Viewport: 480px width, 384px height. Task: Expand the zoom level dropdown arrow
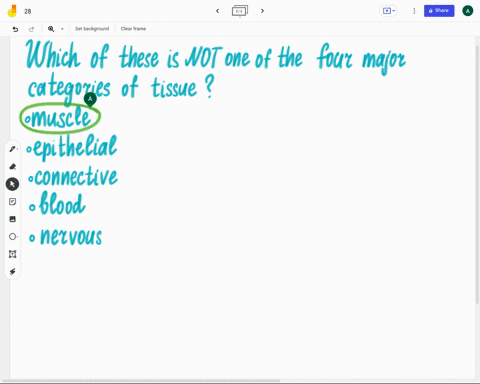[x=62, y=29]
